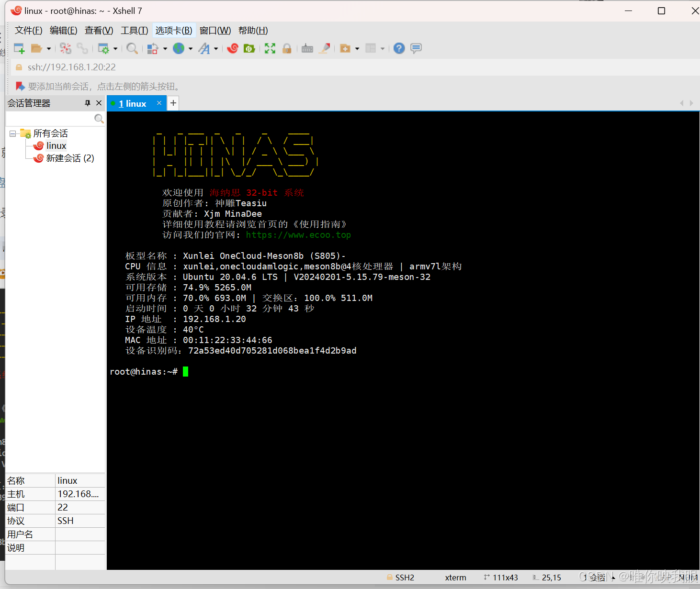Click the flag arrow to add current session

click(x=20, y=87)
